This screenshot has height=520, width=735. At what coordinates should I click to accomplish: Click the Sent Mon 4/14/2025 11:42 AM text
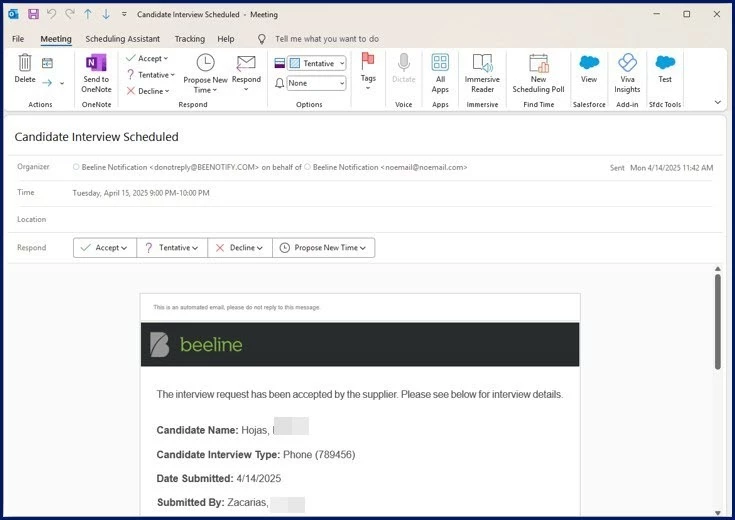point(661,167)
